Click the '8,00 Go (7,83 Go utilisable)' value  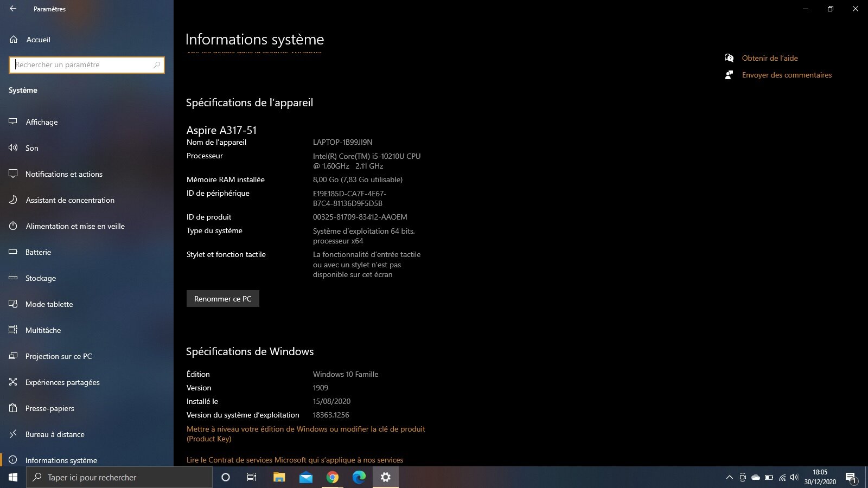tap(358, 179)
